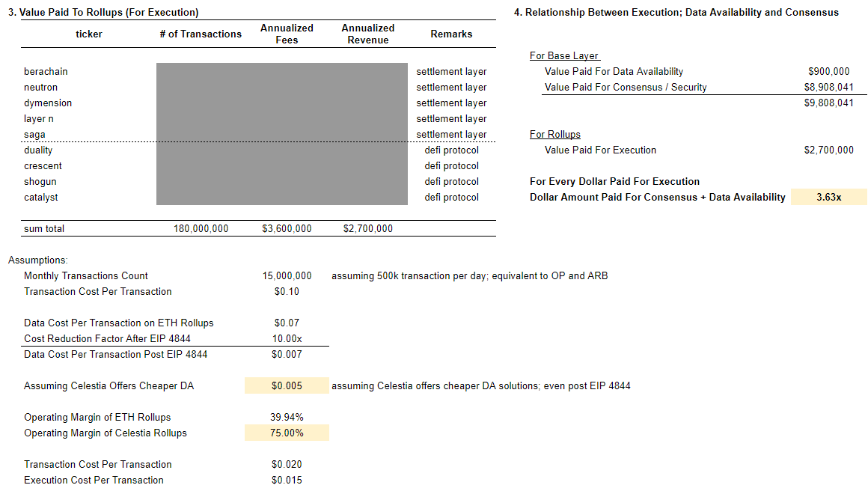
Task: Select the 3.63x highlighted ratio cell
Action: pos(828,197)
